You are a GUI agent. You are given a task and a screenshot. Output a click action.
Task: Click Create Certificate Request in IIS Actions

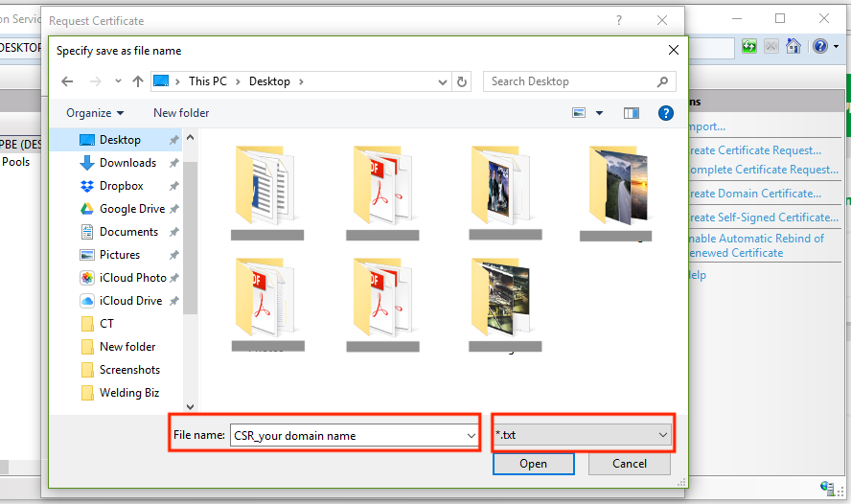[755, 150]
